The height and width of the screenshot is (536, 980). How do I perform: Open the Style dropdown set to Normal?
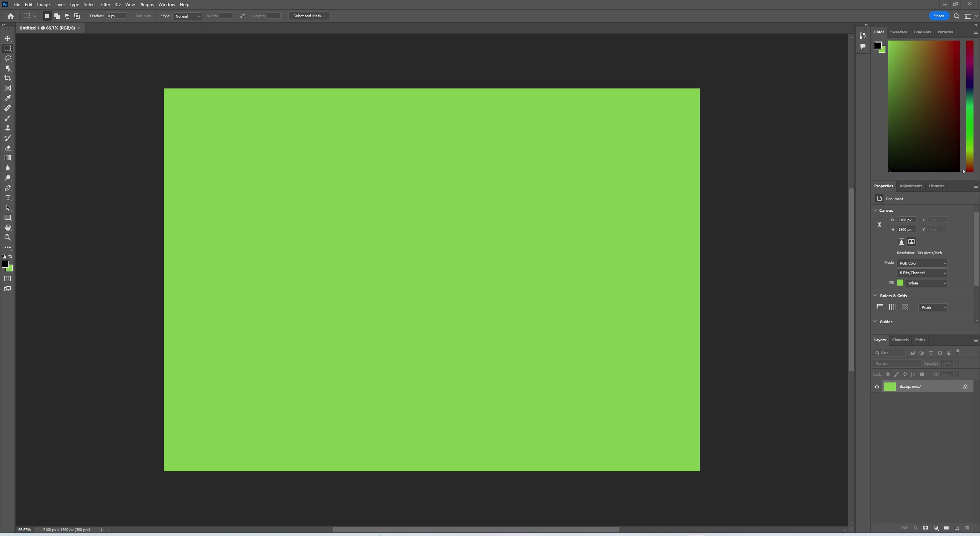point(187,16)
